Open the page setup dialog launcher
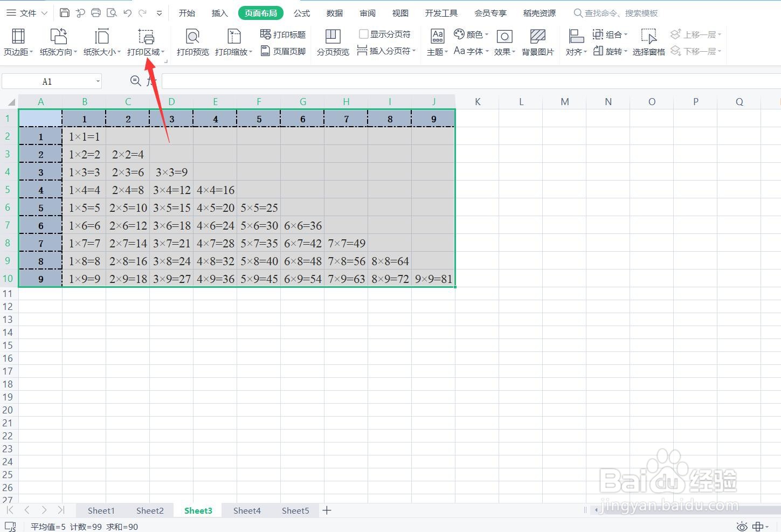The image size is (781, 532). [x=166, y=61]
